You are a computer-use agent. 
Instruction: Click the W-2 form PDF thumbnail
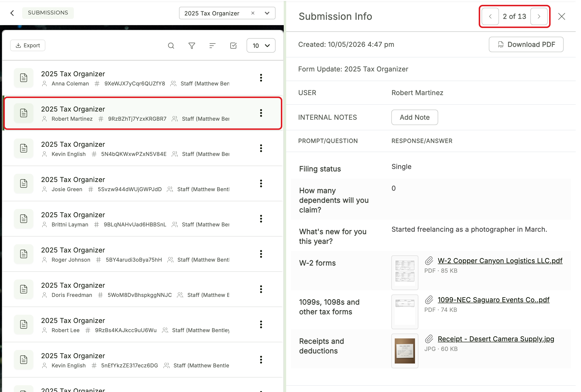(405, 273)
